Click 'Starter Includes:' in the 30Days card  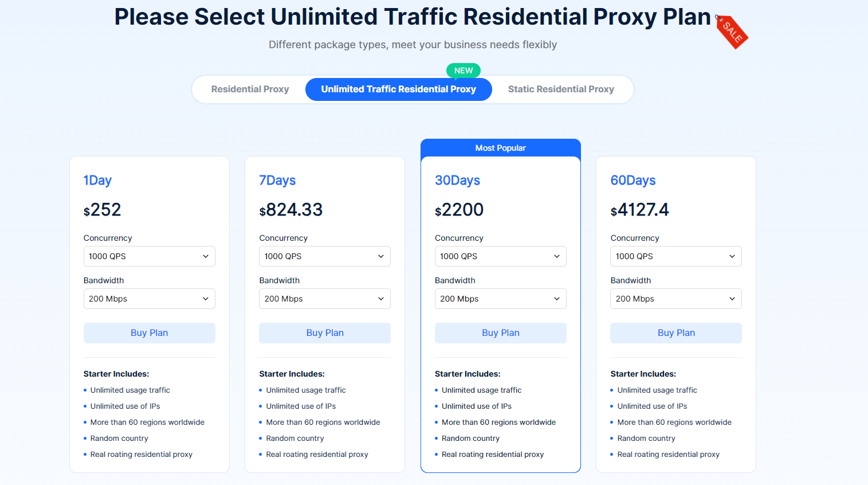[x=468, y=374]
